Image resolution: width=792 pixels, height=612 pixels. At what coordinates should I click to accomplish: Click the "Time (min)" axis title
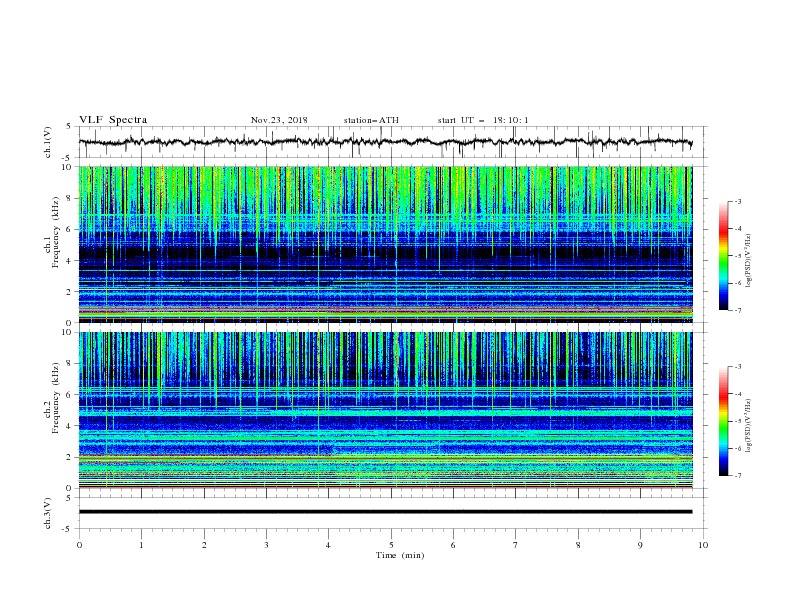[x=400, y=555]
